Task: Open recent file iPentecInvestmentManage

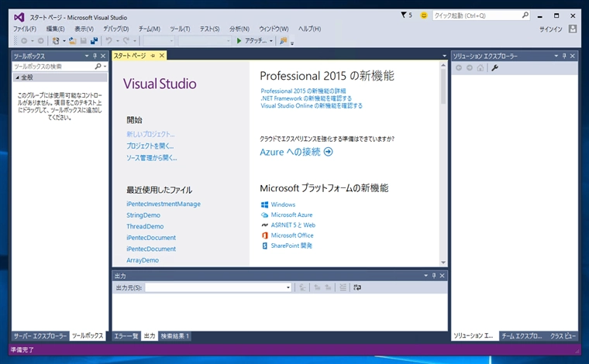Action: pyautogui.click(x=164, y=204)
